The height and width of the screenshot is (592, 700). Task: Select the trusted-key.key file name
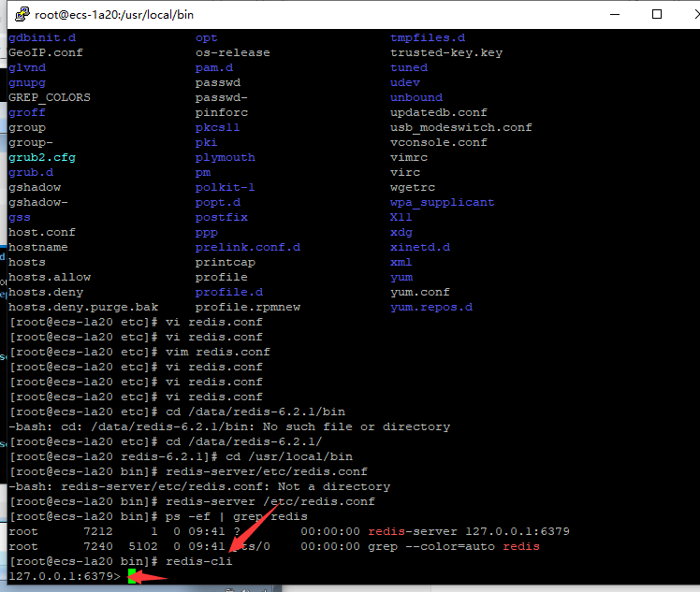(x=446, y=52)
